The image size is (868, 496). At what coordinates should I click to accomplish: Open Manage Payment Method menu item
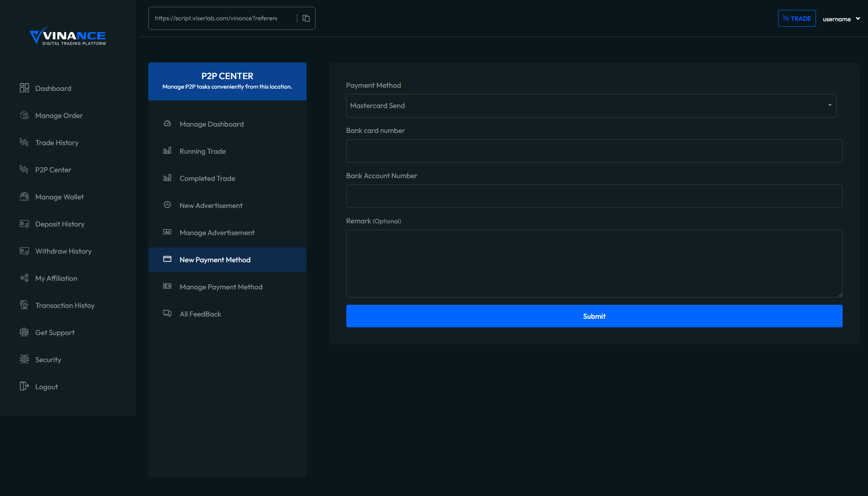tap(221, 287)
